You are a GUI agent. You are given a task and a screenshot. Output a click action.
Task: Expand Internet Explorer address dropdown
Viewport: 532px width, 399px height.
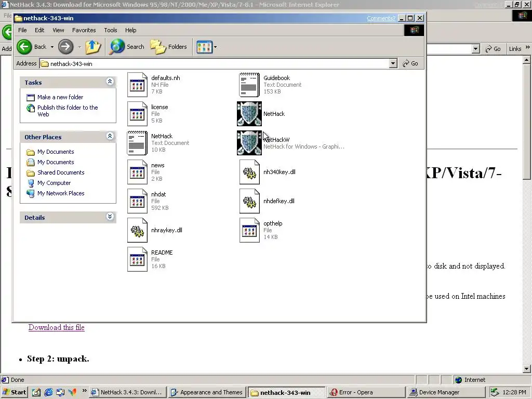tap(476, 49)
